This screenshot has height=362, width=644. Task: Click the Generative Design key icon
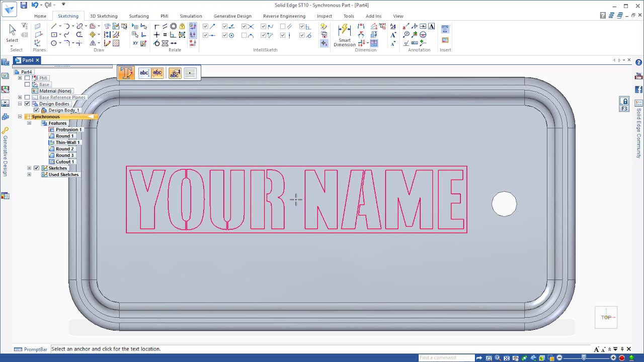tap(5, 130)
